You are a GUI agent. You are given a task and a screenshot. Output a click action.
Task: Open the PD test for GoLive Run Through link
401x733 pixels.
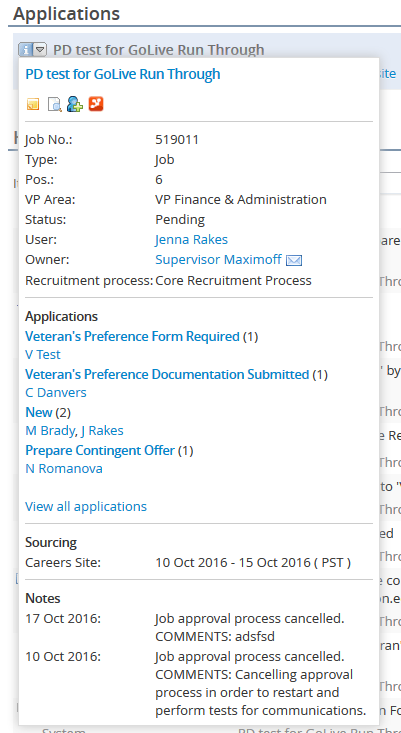point(122,74)
